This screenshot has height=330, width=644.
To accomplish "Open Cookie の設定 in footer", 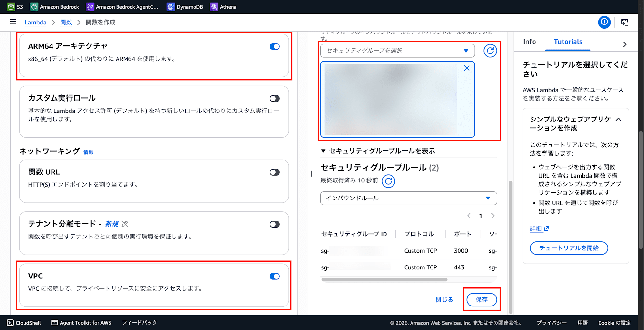I will coord(614,323).
